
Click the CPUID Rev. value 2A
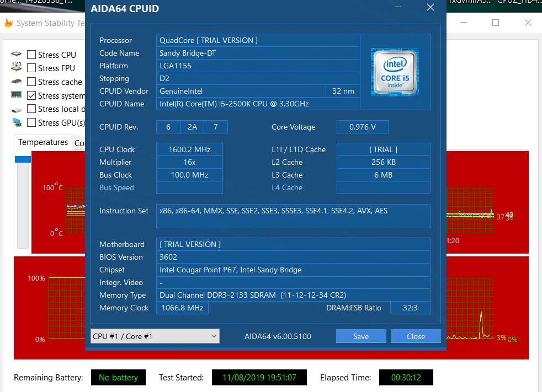coord(192,127)
